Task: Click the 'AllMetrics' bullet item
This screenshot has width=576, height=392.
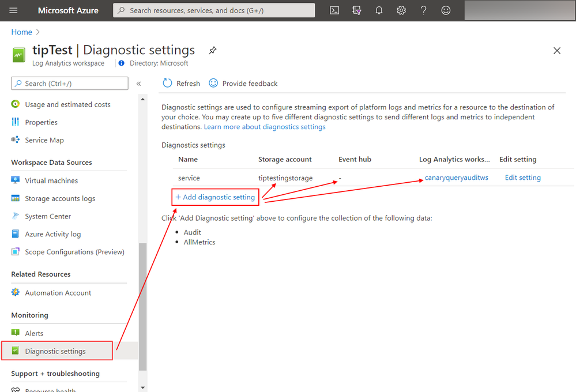Action: (x=199, y=242)
